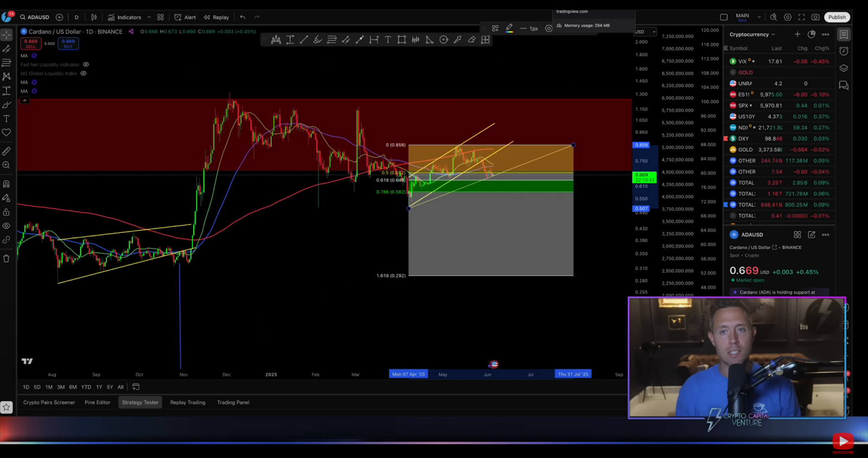Screen dimensions: 868x458
Task: Take a snapshot with the camera icon
Action: (x=815, y=17)
